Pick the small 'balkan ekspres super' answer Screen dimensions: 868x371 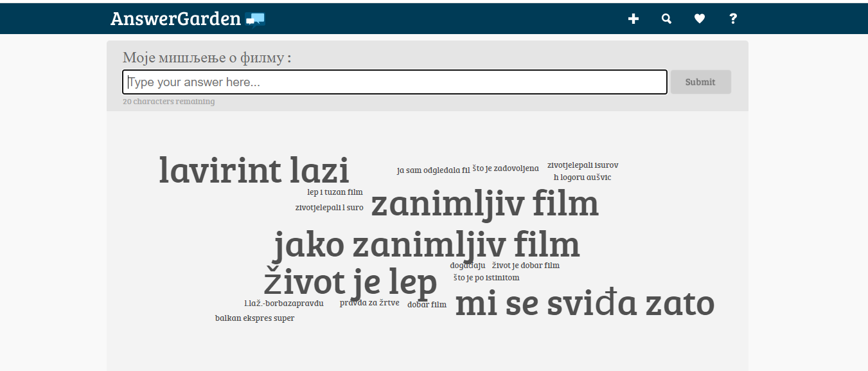tap(254, 318)
